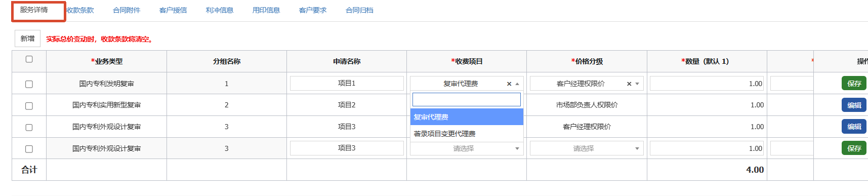
Task: Clear the 客户经理权限价 selection with the x icon
Action: point(629,84)
